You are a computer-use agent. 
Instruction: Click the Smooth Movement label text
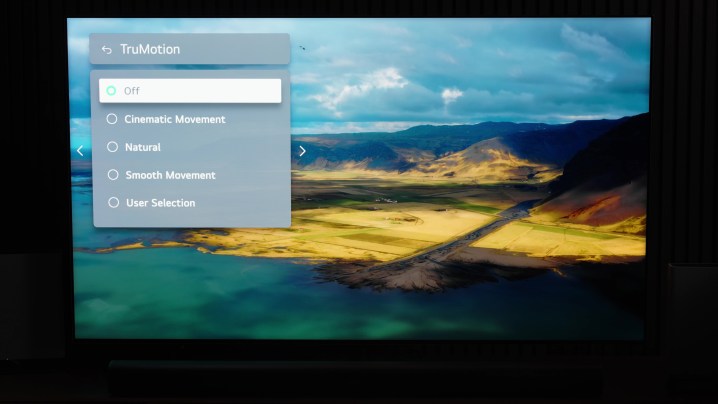[170, 175]
